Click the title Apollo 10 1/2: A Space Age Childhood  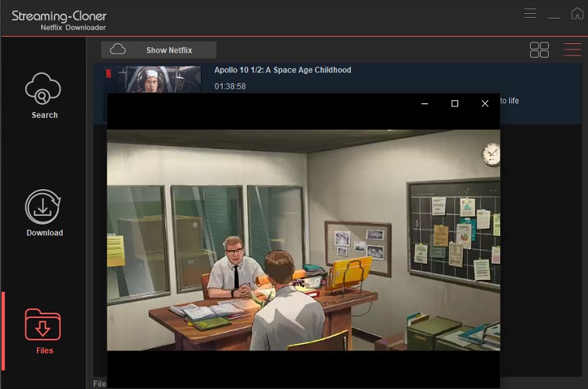(283, 70)
